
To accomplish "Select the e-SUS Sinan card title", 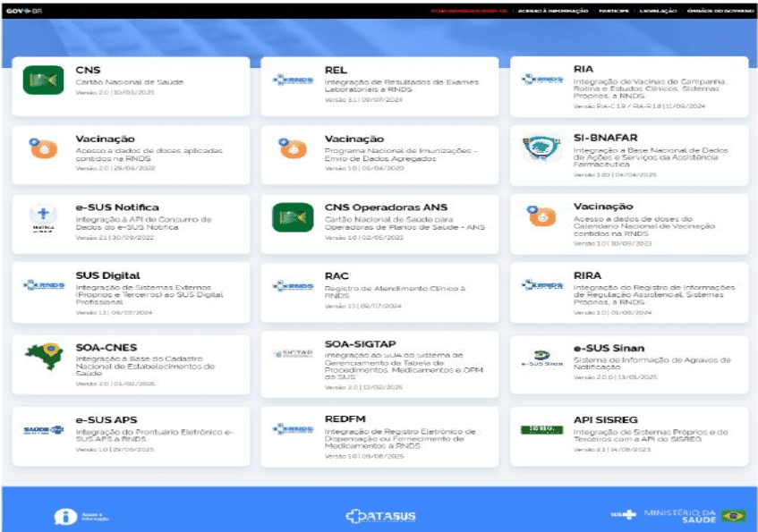I will pos(609,349).
